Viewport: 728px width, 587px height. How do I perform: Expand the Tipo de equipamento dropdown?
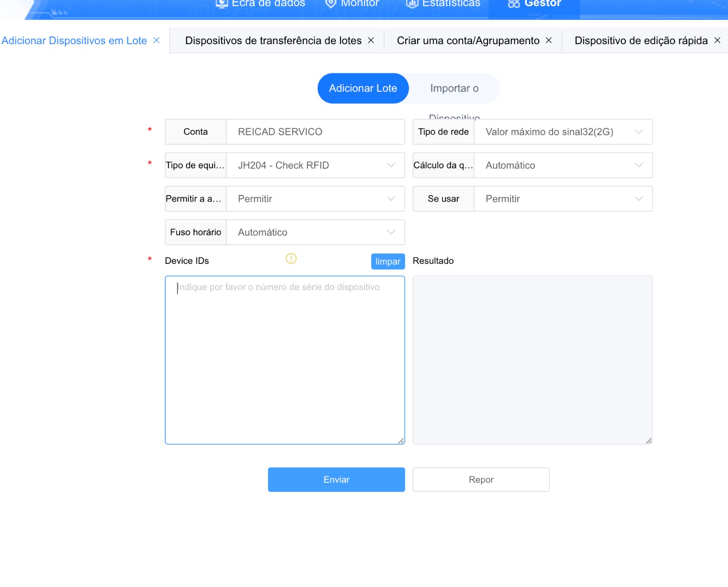[x=315, y=165]
